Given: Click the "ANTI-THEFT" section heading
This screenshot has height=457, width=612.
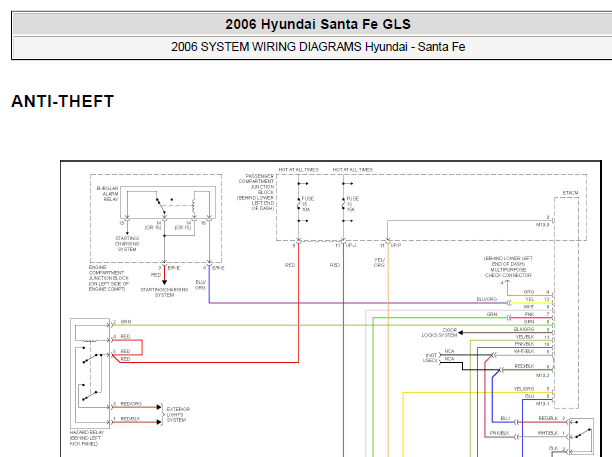Looking at the screenshot, I should 62,101.
